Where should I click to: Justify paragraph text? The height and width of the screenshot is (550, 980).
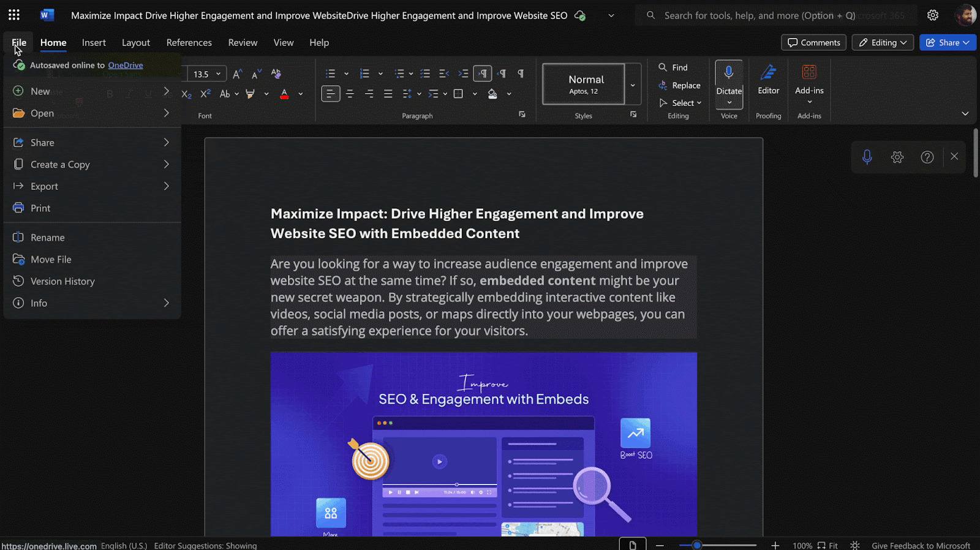388,94
